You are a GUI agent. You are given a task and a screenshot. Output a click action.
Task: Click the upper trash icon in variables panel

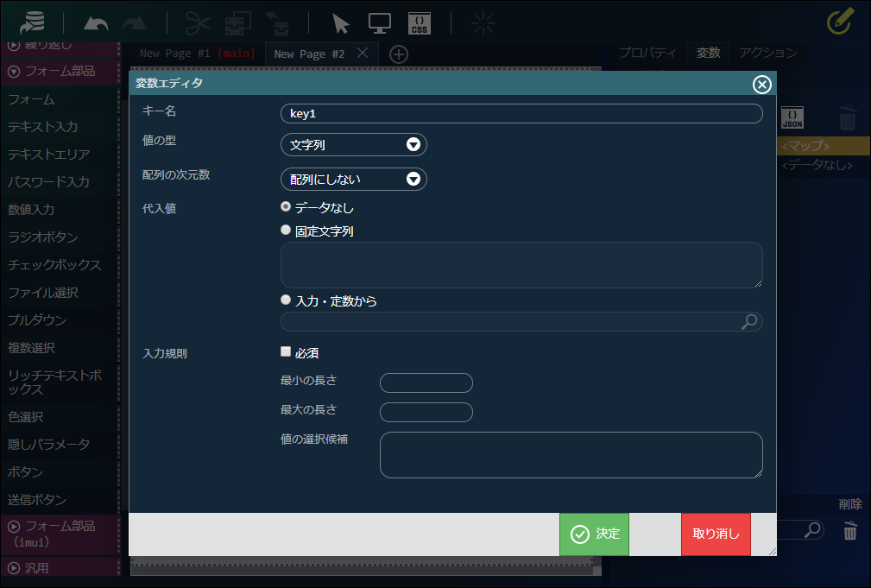(848, 117)
